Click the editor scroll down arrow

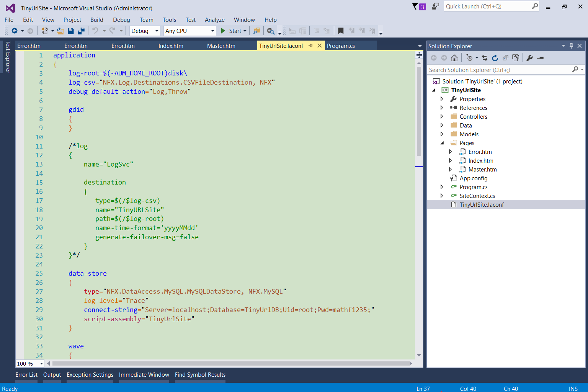click(419, 355)
